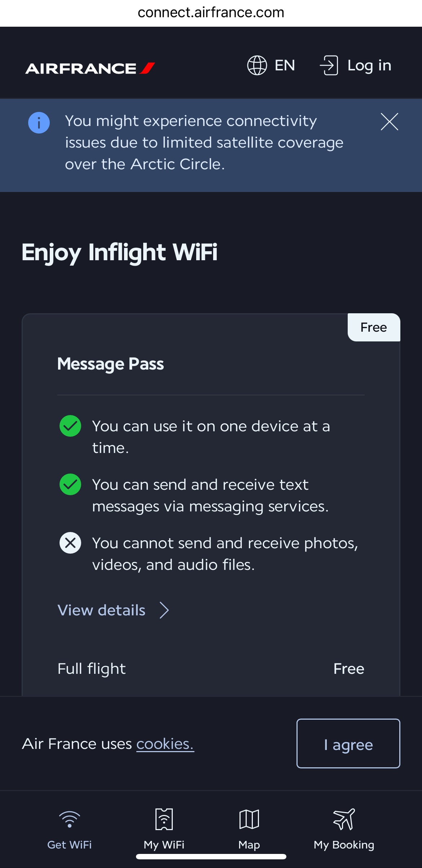
Task: Open the View details link
Action: (101, 610)
